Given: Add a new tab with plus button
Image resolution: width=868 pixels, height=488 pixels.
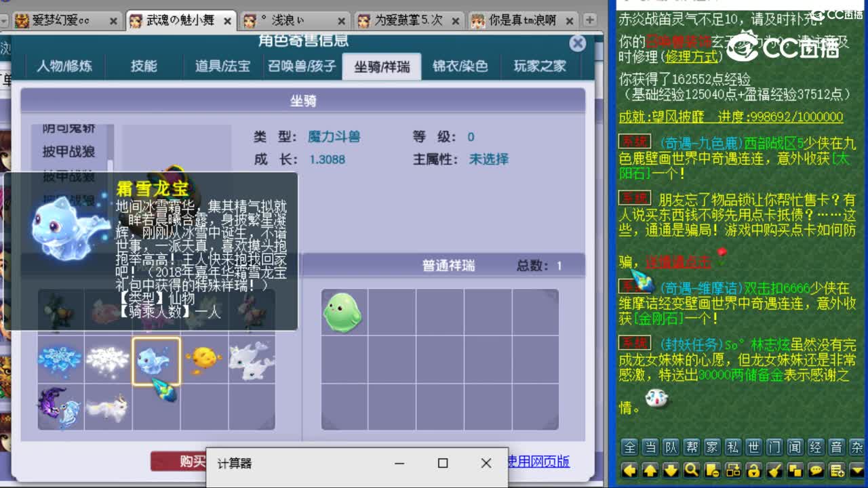Looking at the screenshot, I should coord(590,20).
